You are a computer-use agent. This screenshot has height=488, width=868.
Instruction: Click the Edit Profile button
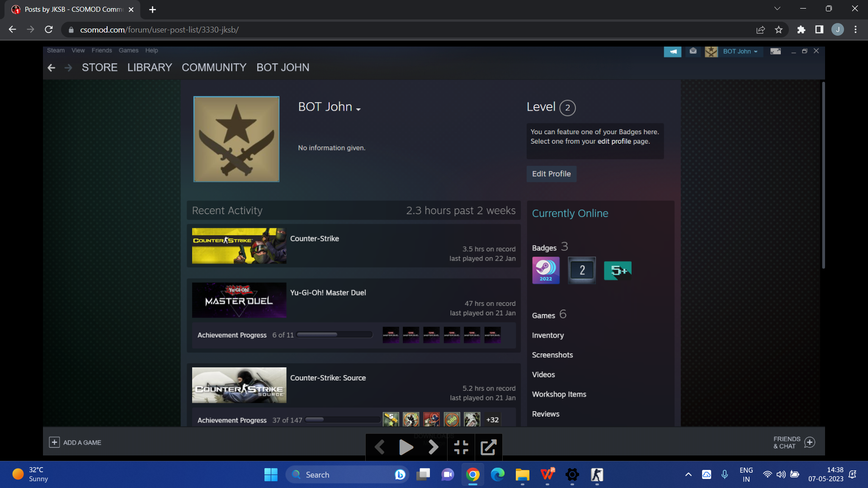coord(551,174)
